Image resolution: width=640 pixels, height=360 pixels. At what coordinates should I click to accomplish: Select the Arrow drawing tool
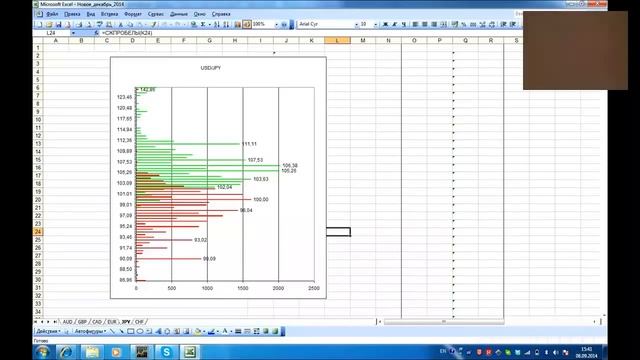(x=121, y=331)
